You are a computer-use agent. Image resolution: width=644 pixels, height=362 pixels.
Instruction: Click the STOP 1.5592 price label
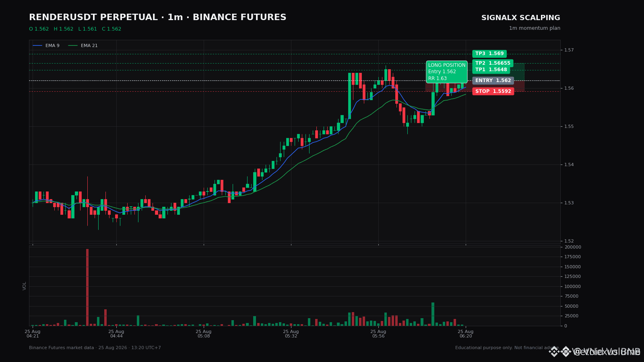point(493,91)
